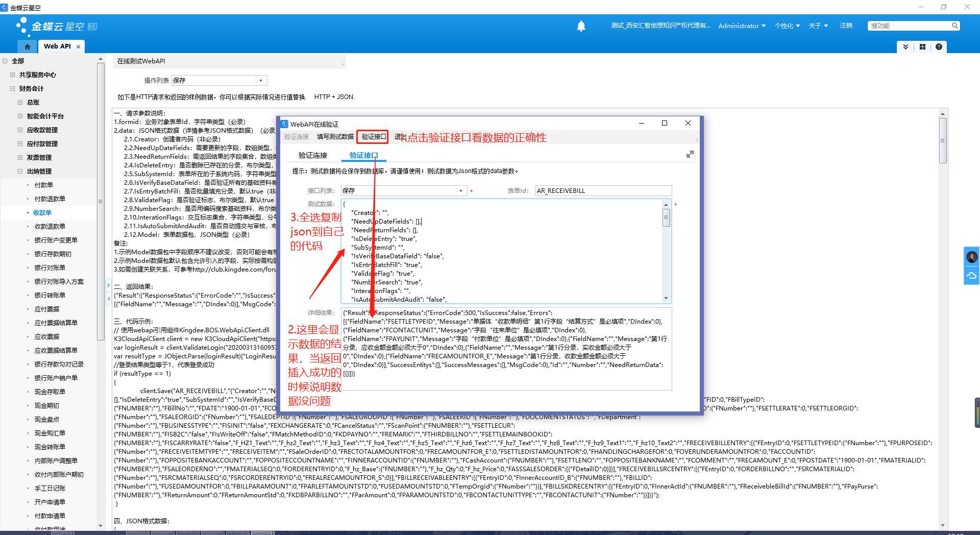Expand the 智能会计平台 node
This screenshot has width=980, height=535.
[x=20, y=116]
